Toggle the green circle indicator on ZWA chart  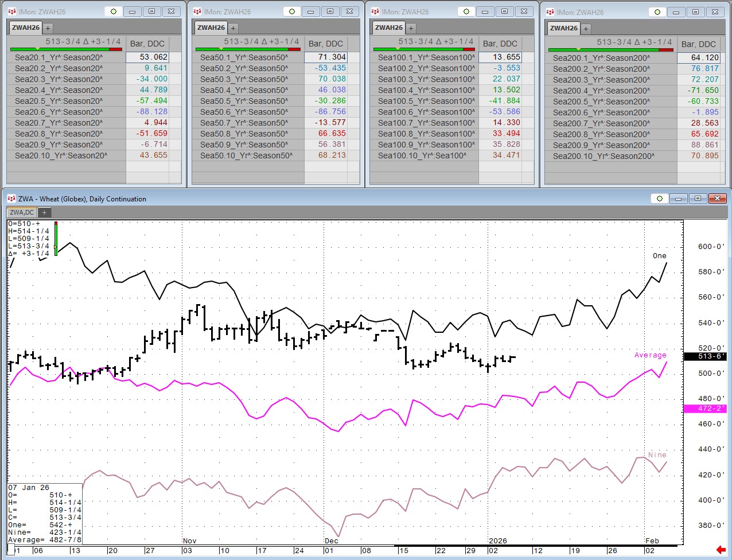pyautogui.click(x=659, y=199)
